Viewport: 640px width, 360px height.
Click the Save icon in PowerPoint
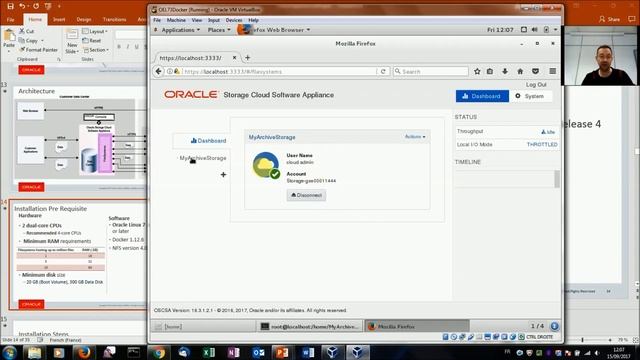coord(11,6)
